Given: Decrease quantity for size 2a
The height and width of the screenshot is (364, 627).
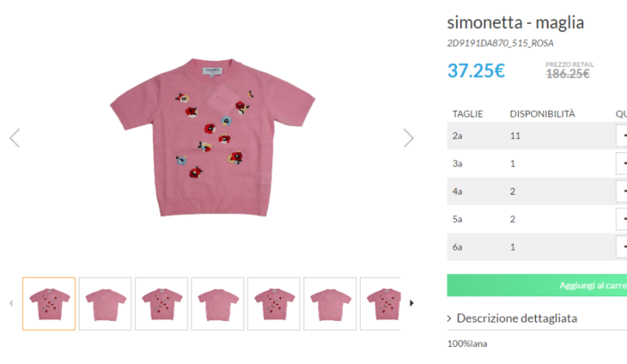Looking at the screenshot, I should click(622, 136).
